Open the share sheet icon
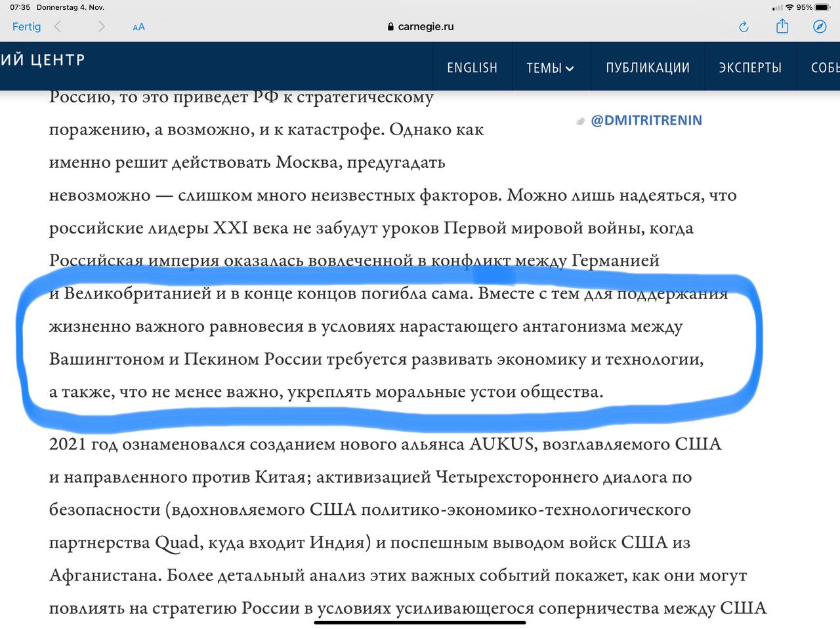 tap(782, 26)
